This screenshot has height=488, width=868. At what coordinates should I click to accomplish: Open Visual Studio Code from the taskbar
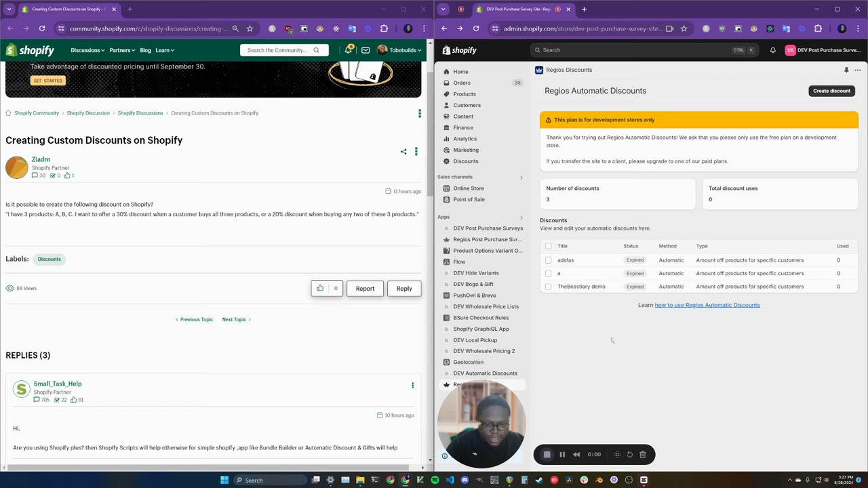pos(450,480)
